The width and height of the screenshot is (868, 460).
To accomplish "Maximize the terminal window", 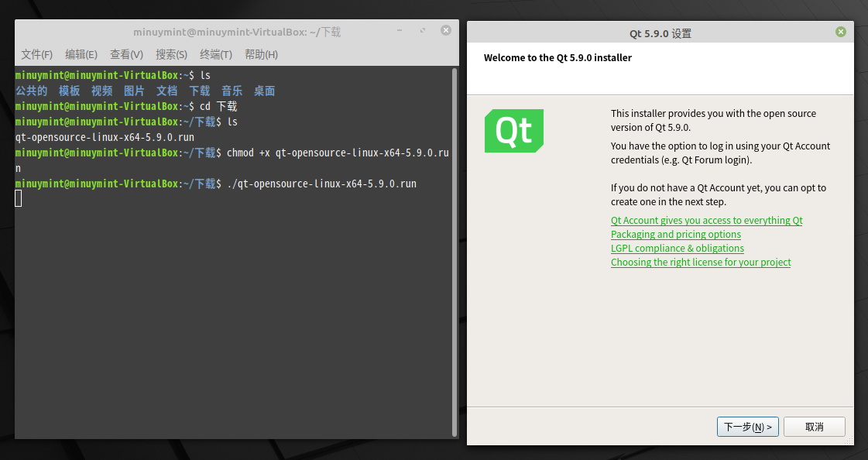I will coord(422,30).
